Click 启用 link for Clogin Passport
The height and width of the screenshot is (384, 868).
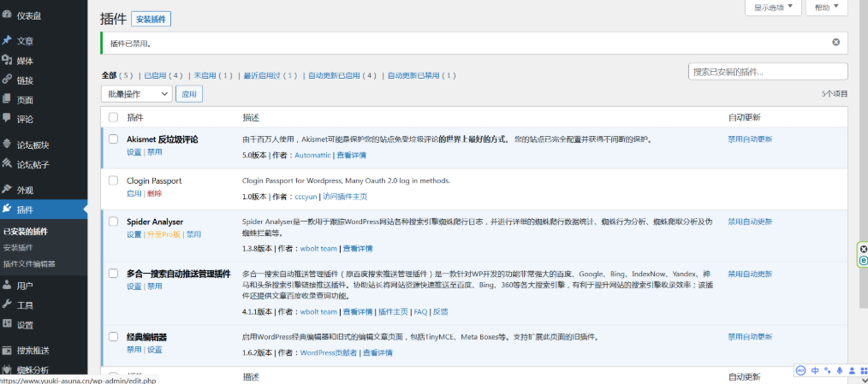pyautogui.click(x=134, y=193)
